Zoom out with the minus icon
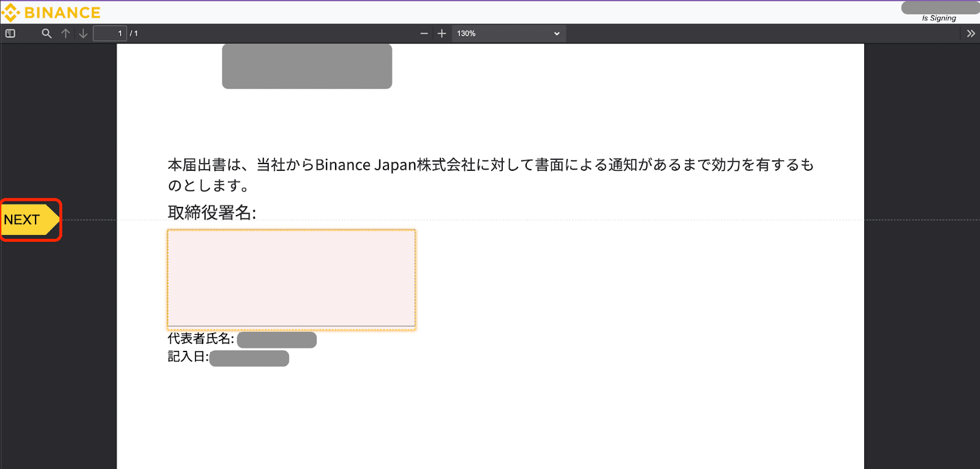Screen dimensions: 980x469 (x=424, y=34)
